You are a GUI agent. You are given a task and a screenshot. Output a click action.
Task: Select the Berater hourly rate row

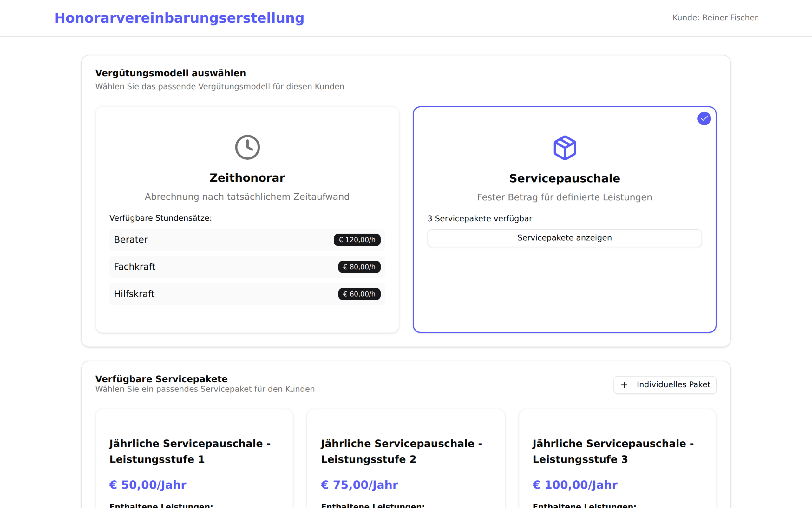[247, 239]
